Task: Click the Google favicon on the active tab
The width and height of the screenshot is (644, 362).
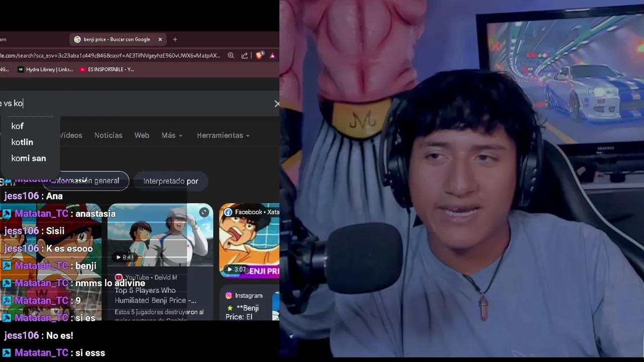Action: [x=77, y=39]
